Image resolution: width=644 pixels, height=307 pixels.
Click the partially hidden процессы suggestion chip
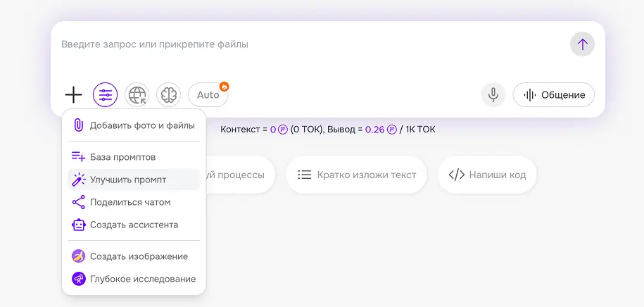click(x=239, y=175)
